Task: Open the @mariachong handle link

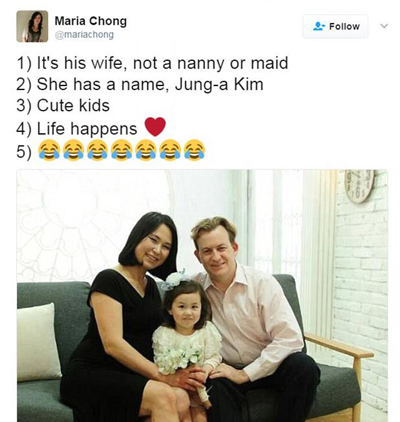Action: coord(84,35)
